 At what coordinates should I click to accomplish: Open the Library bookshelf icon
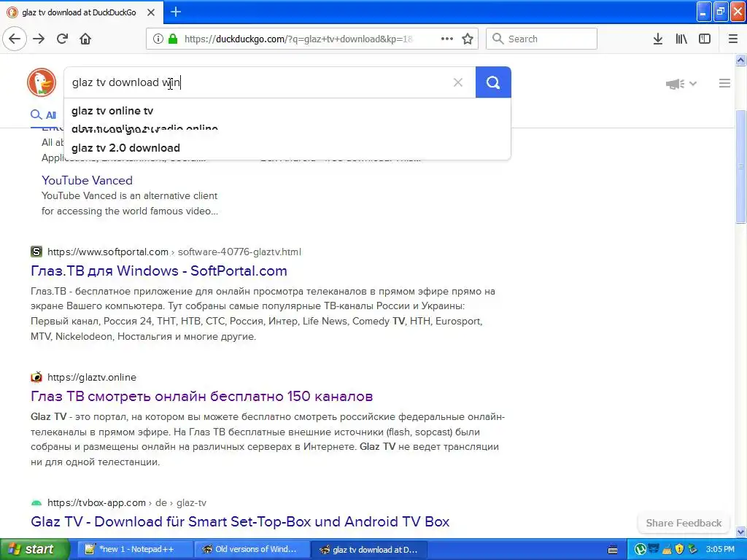681,39
